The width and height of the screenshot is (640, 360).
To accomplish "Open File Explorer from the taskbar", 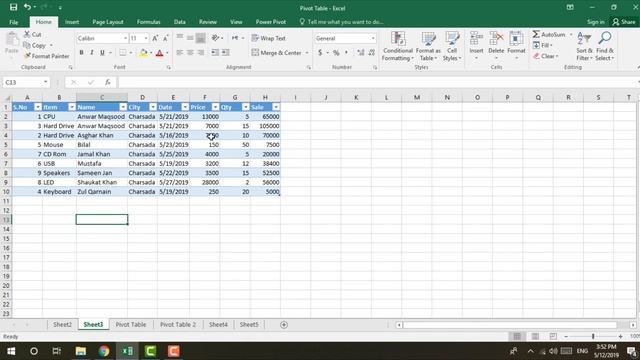I will 81,351.
